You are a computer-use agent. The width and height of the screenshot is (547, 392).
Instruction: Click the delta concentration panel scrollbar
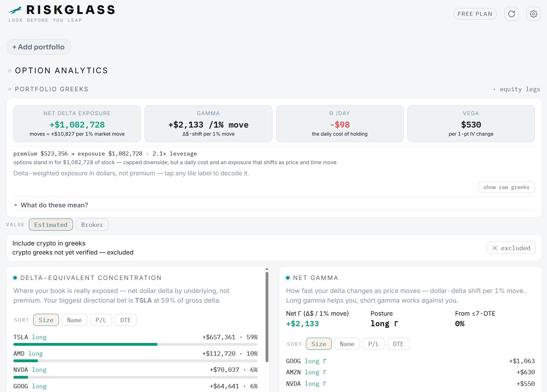coord(267,317)
